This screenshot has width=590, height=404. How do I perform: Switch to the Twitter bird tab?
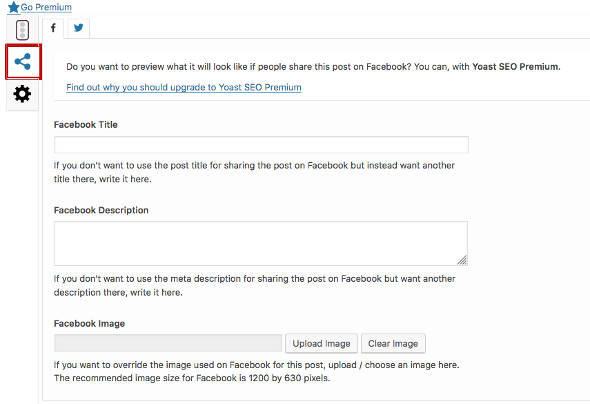(x=79, y=27)
